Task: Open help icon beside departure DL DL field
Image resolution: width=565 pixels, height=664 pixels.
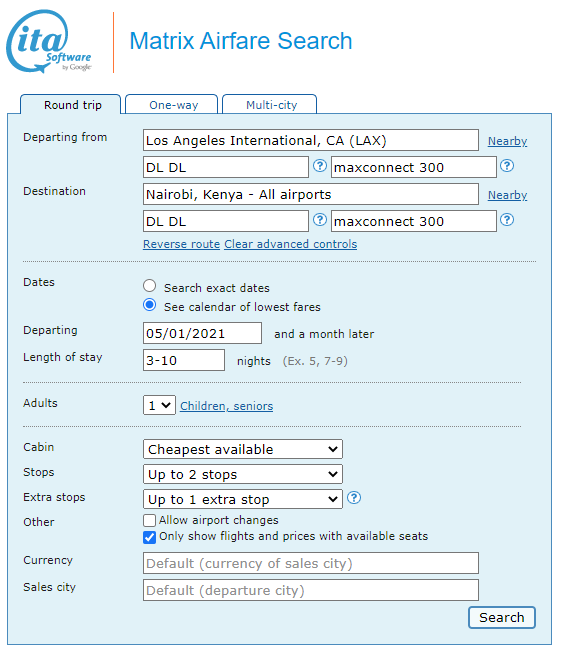Action: (320, 166)
